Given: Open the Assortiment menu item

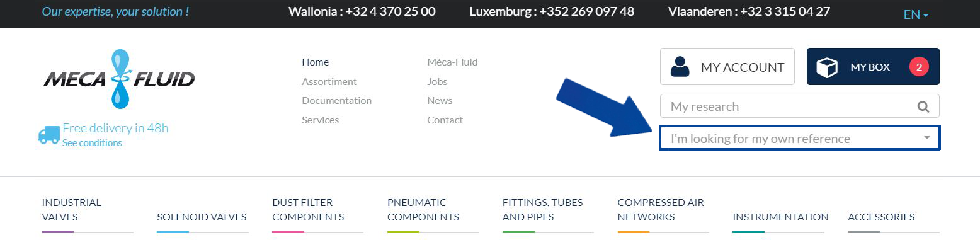Looking at the screenshot, I should 329,81.
